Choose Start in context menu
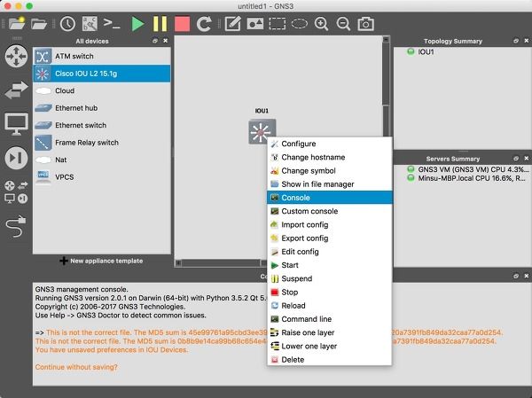 330,265
